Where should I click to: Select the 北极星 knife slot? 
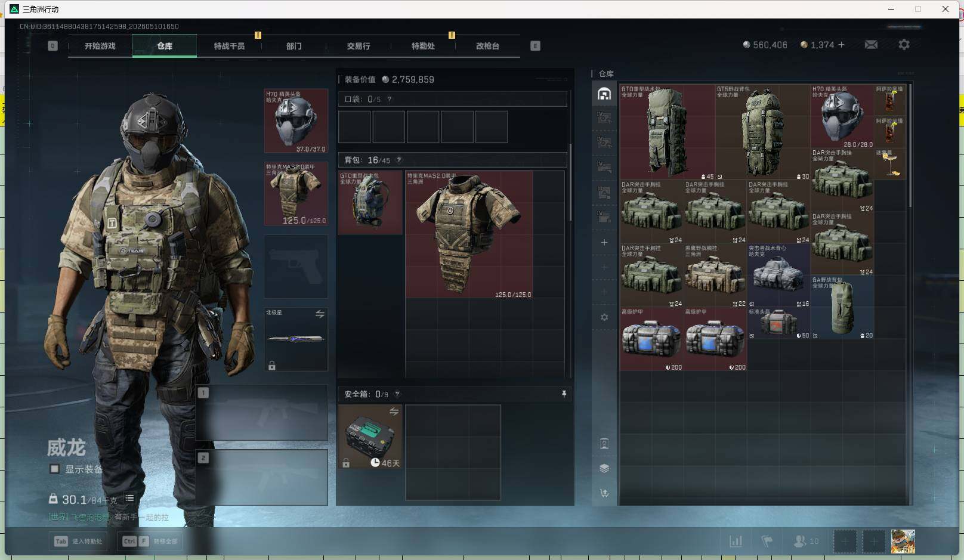[296, 339]
